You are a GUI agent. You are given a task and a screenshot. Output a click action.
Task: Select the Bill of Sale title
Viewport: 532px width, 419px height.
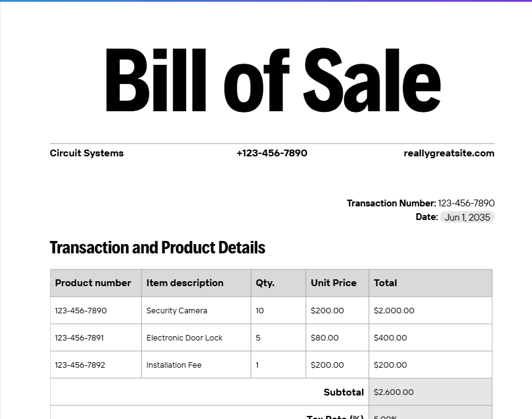[273, 80]
